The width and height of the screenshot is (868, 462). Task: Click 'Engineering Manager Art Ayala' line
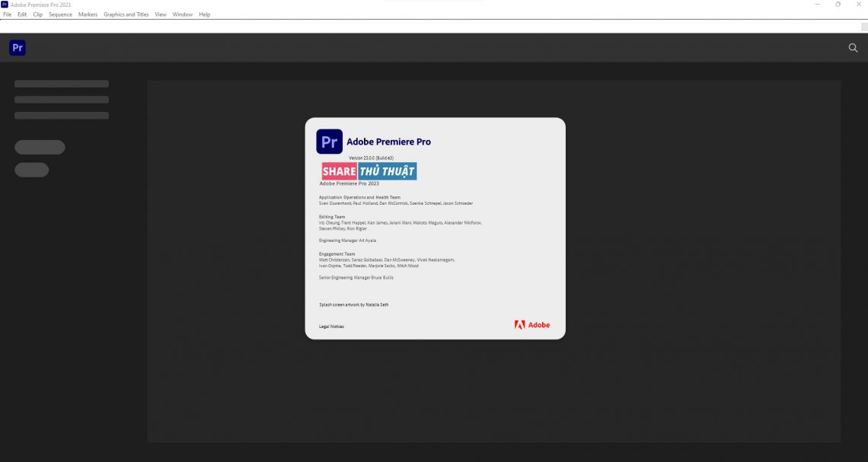pyautogui.click(x=348, y=241)
